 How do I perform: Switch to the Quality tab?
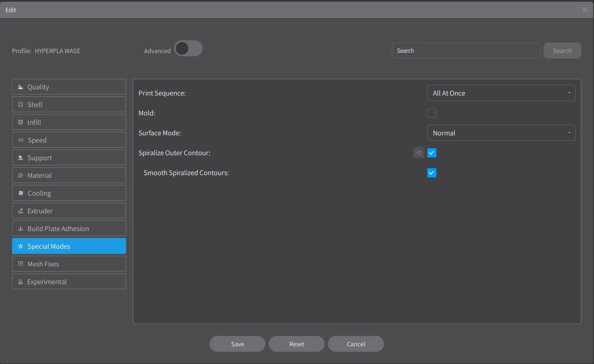[69, 87]
